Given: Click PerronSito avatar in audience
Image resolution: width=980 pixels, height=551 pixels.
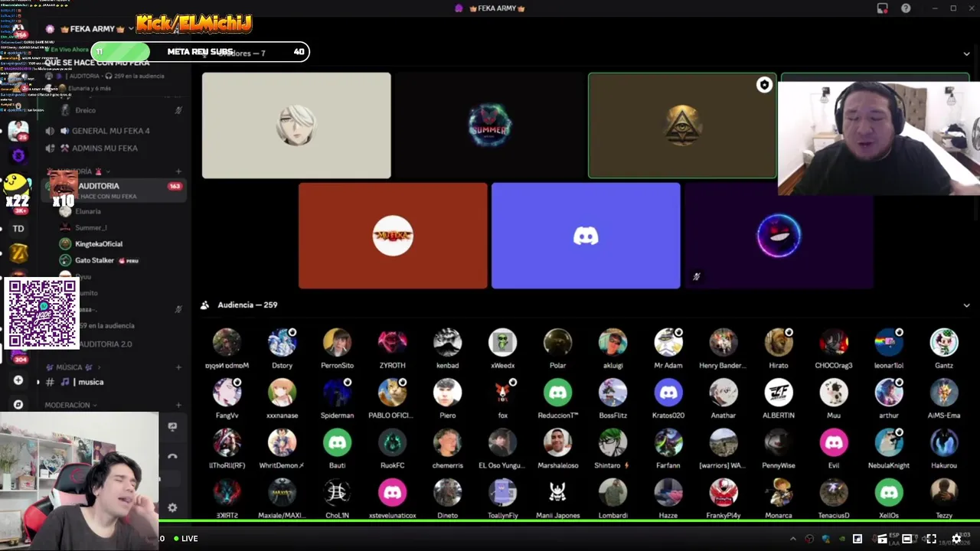Looking at the screenshot, I should (337, 343).
